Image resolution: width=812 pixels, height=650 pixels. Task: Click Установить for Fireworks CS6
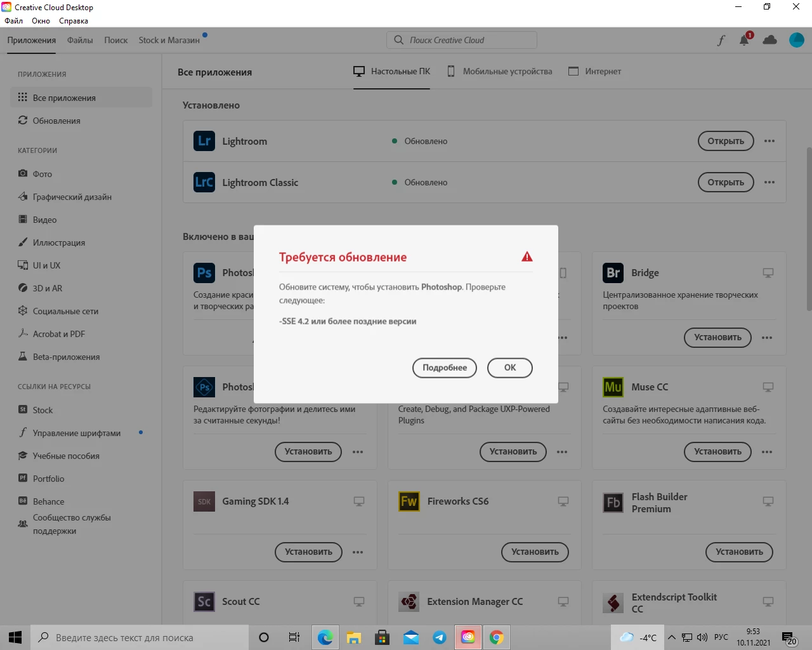tap(535, 552)
